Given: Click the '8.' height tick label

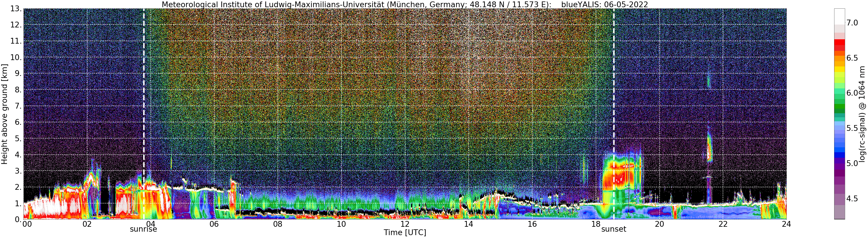Looking at the screenshot, I should (x=18, y=90).
